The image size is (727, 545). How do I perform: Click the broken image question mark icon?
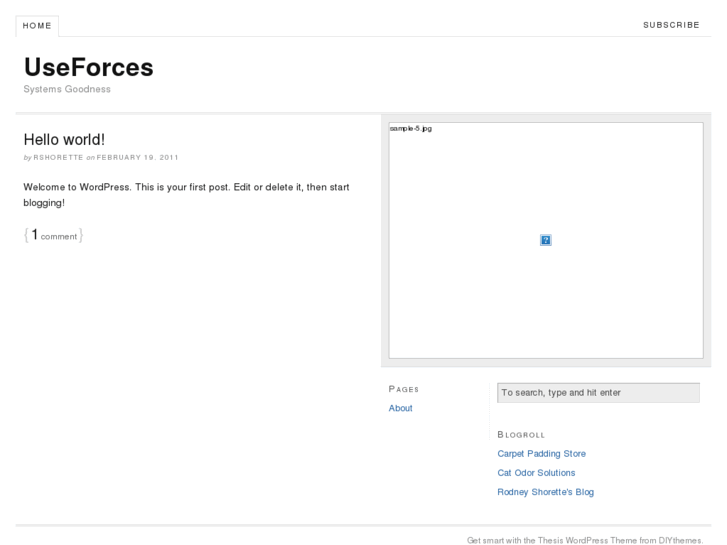[546, 240]
